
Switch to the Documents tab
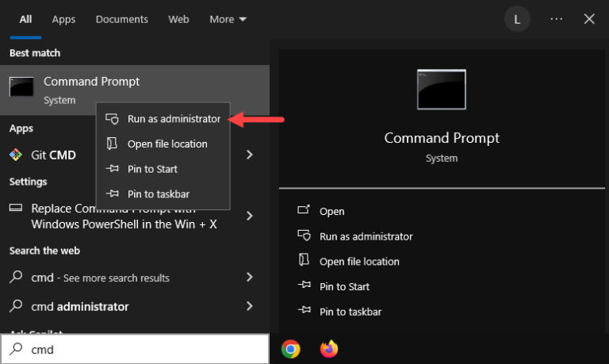121,19
